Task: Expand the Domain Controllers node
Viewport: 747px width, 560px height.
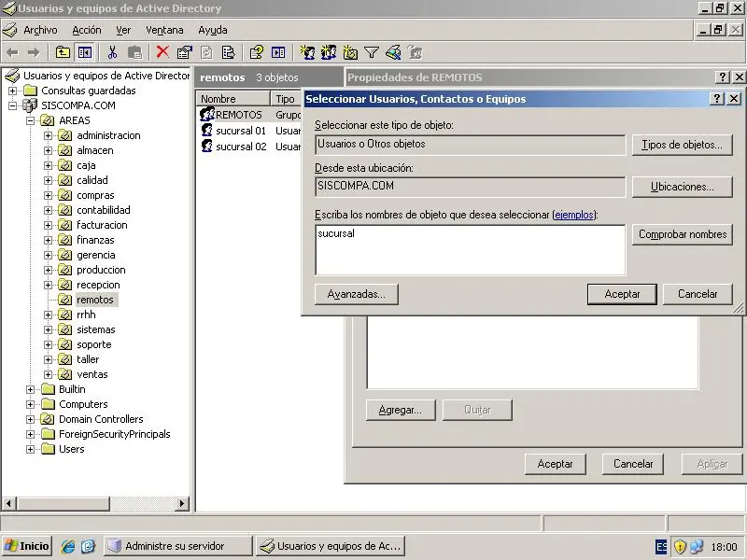Action: point(31,419)
